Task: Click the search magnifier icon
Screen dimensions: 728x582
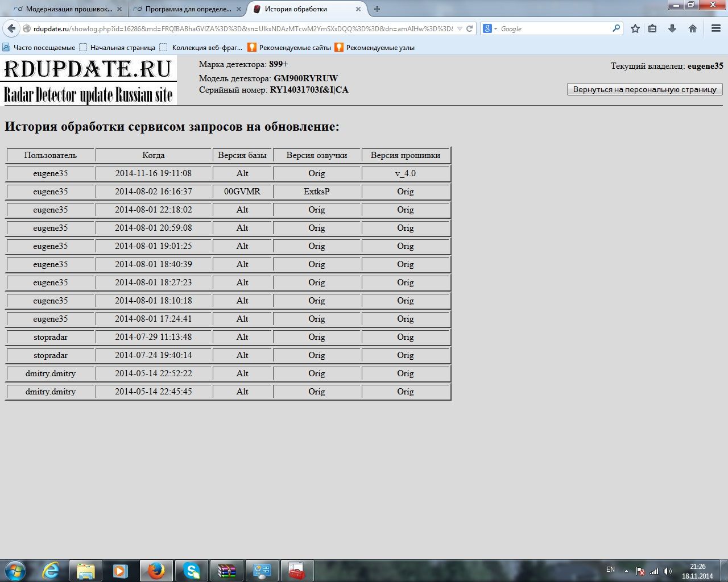Action: point(616,28)
